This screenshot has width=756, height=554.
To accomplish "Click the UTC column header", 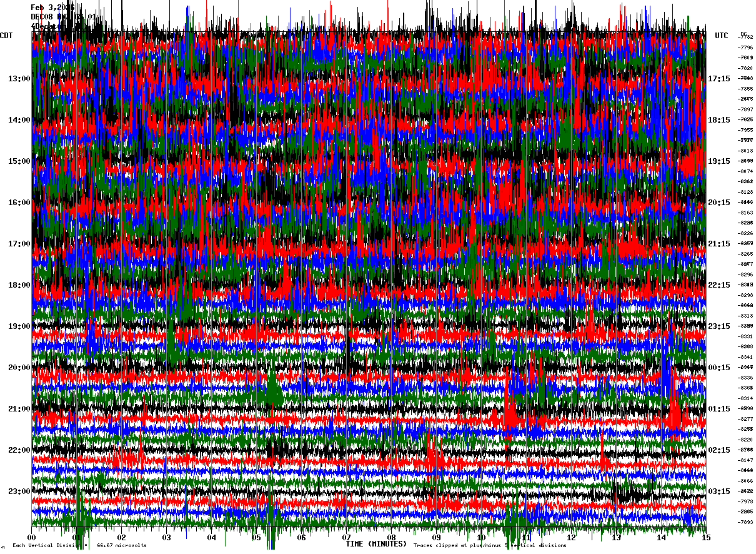I will tap(722, 36).
